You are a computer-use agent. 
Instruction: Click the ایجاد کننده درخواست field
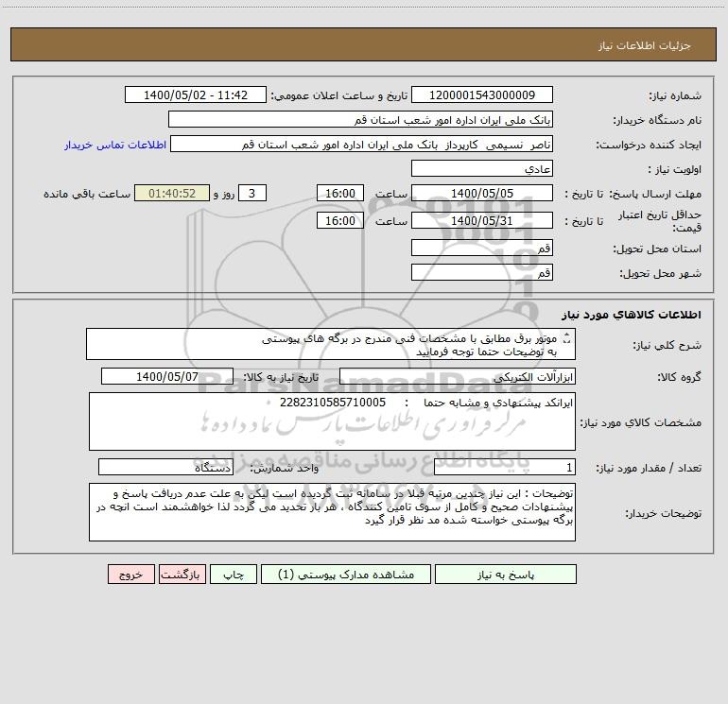(362, 144)
